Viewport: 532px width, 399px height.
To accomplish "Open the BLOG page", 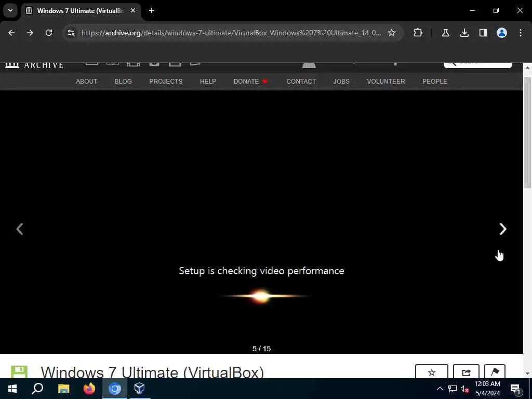I will coord(123,82).
